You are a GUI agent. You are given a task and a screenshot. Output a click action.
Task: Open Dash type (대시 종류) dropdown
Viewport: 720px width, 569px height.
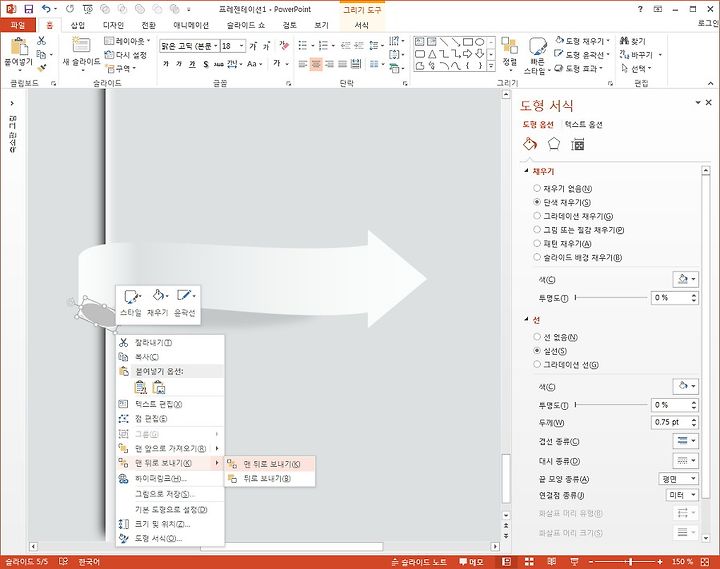686,460
